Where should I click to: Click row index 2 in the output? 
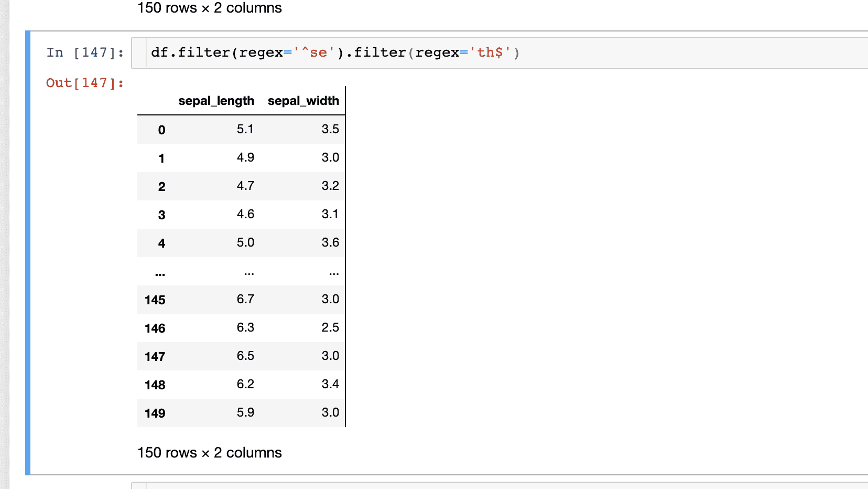(x=161, y=187)
